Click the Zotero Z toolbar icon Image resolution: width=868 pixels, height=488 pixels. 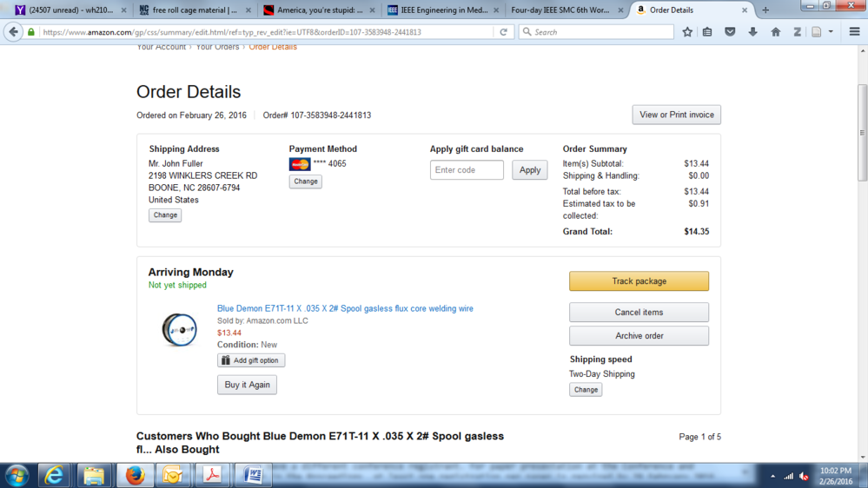tap(797, 32)
